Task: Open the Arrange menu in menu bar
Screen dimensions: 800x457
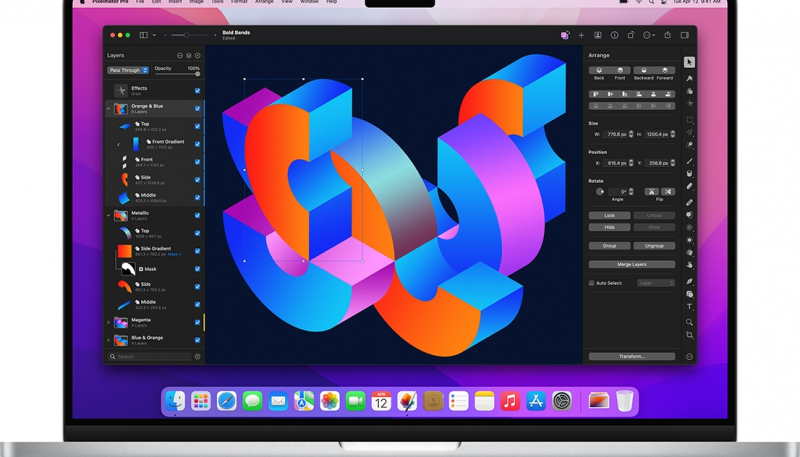Action: click(264, 2)
